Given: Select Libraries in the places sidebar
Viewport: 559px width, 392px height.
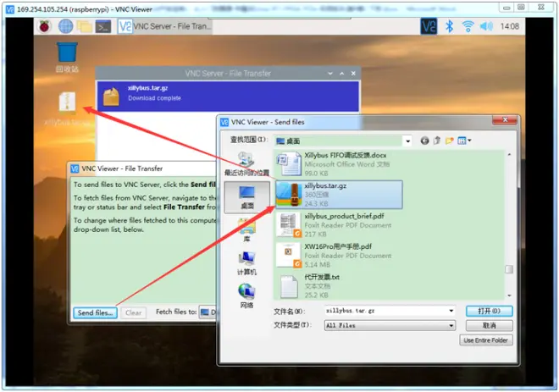Looking at the screenshot, I should pos(246,229).
